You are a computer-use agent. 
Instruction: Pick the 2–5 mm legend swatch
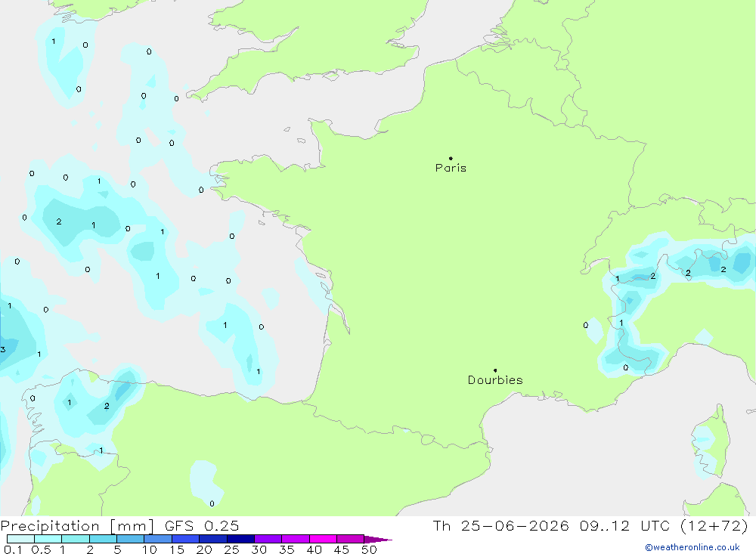[x=103, y=539]
